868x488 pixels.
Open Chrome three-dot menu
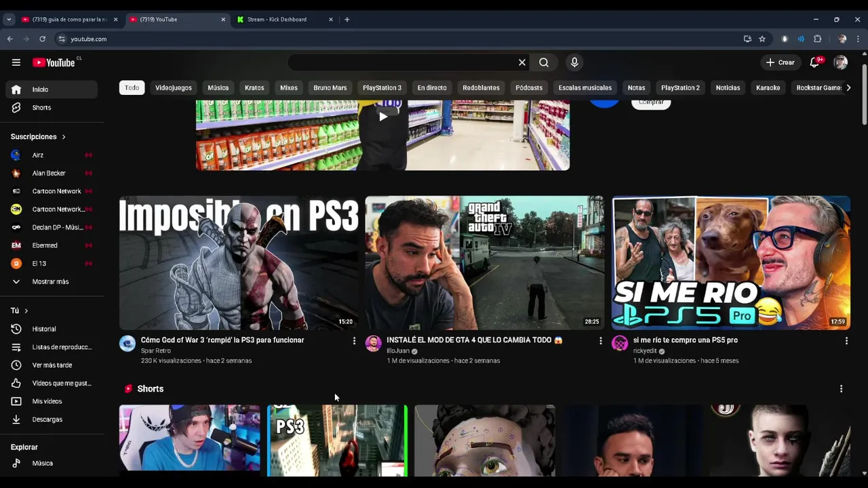tap(859, 39)
